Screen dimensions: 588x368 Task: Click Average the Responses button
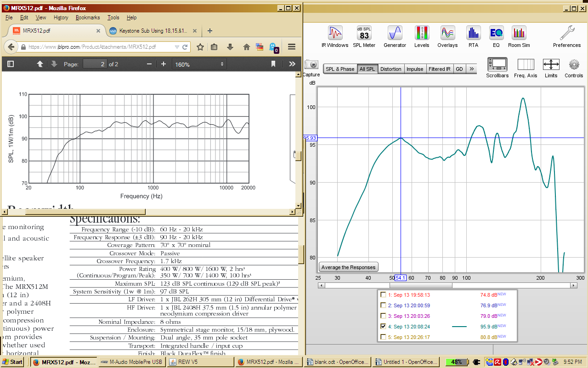tap(348, 267)
